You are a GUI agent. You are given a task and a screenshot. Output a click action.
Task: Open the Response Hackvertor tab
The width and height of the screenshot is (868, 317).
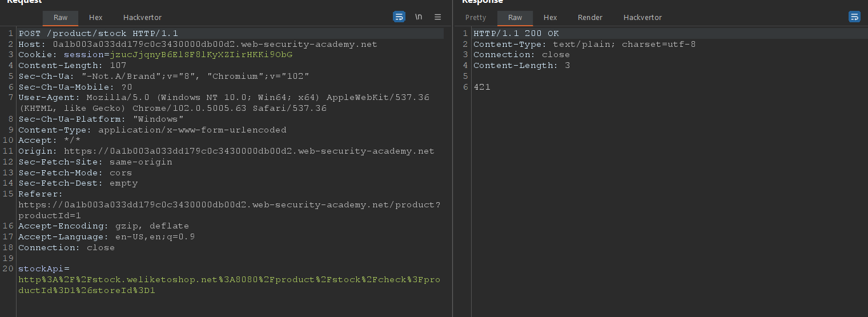click(642, 18)
